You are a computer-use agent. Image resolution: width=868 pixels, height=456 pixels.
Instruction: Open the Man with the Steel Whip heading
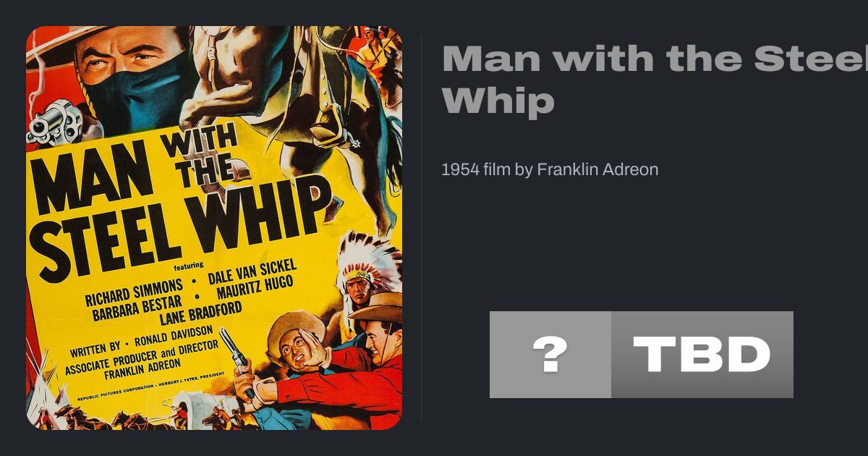655,79
